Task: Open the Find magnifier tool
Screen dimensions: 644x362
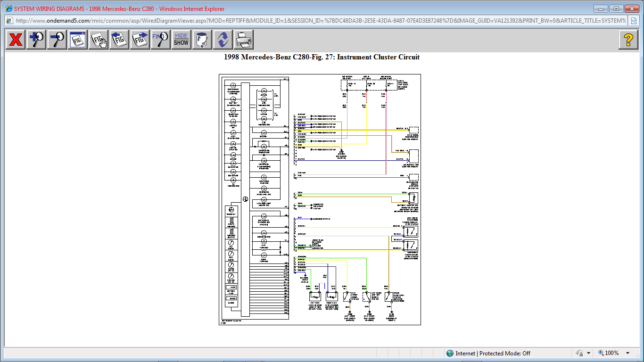Action: pyautogui.click(x=161, y=40)
